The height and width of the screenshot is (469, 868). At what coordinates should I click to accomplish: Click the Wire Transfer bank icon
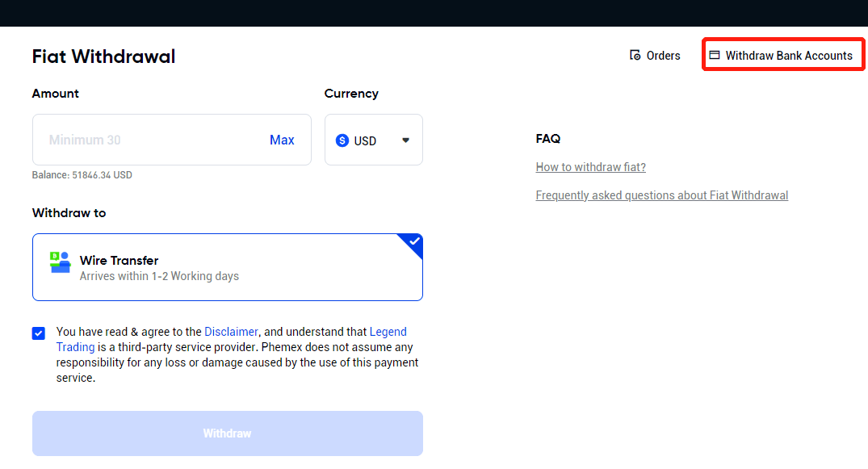60,262
